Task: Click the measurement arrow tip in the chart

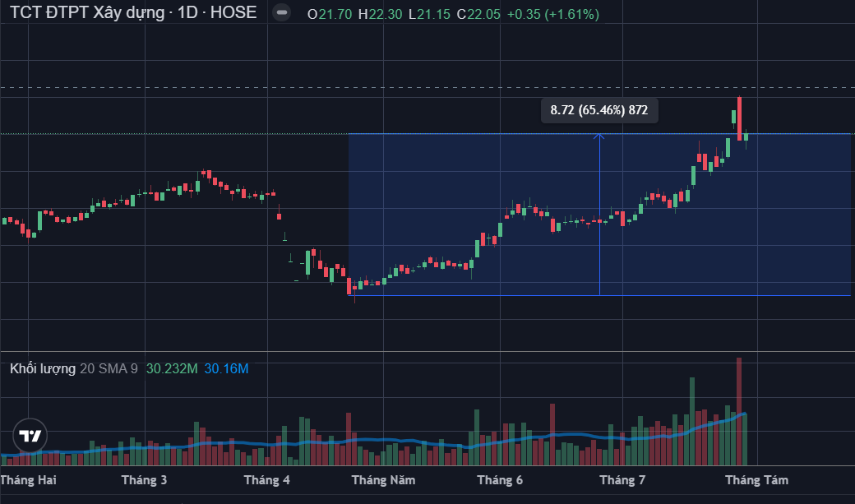Action: point(599,135)
